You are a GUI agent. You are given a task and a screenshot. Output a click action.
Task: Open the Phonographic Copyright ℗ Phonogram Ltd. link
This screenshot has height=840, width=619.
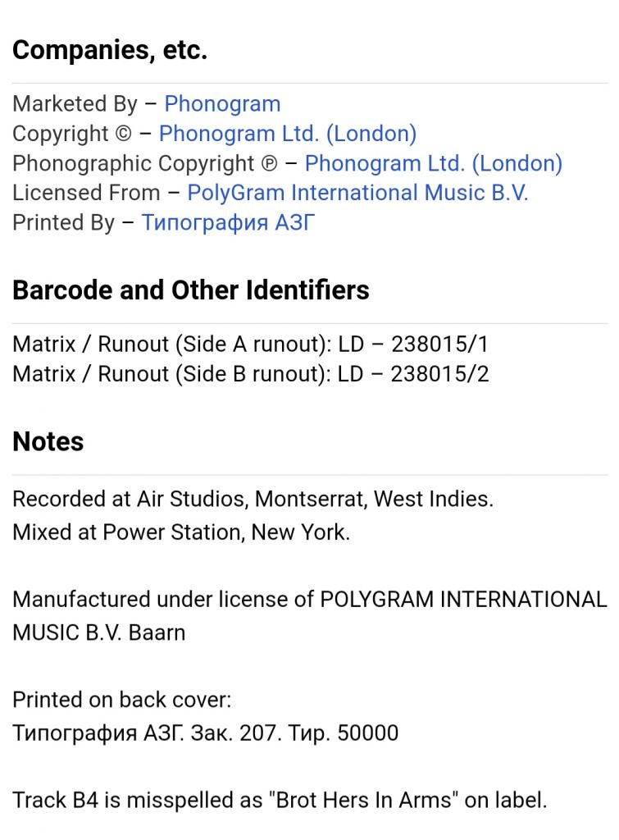[433, 163]
